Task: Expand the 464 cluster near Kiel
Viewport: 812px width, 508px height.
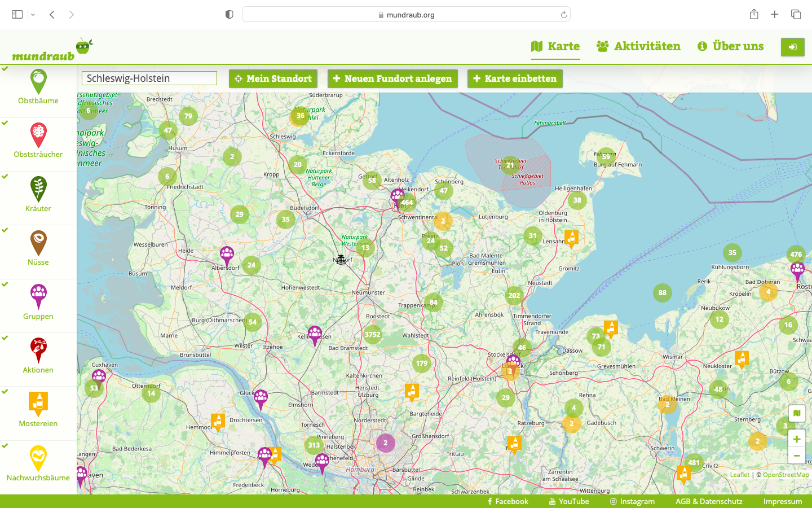Action: (x=407, y=202)
